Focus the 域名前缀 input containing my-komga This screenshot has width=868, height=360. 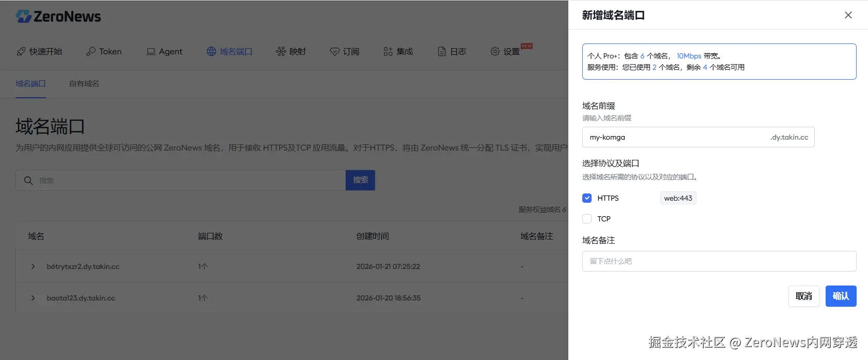tap(699, 137)
